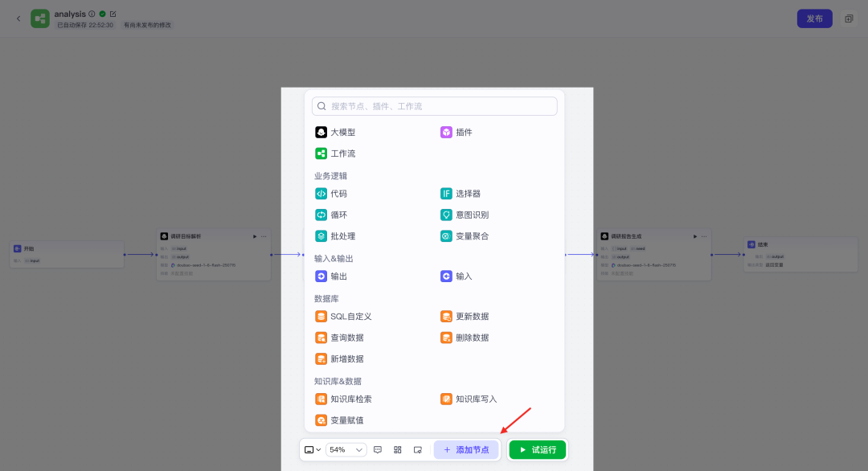Click the 添加节点 button
The height and width of the screenshot is (471, 868).
click(x=466, y=450)
